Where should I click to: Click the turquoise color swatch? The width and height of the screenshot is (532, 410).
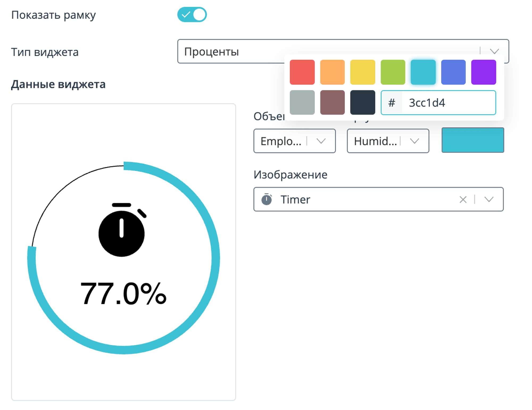tap(423, 72)
